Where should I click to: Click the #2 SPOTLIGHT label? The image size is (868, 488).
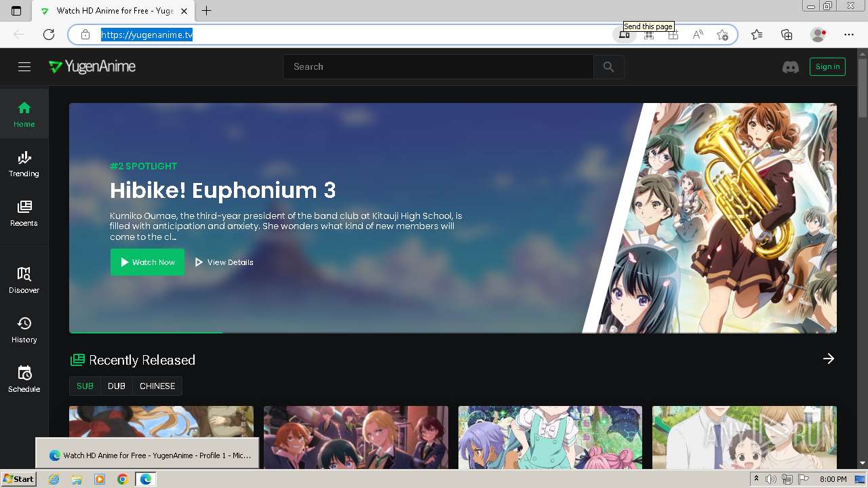click(144, 166)
